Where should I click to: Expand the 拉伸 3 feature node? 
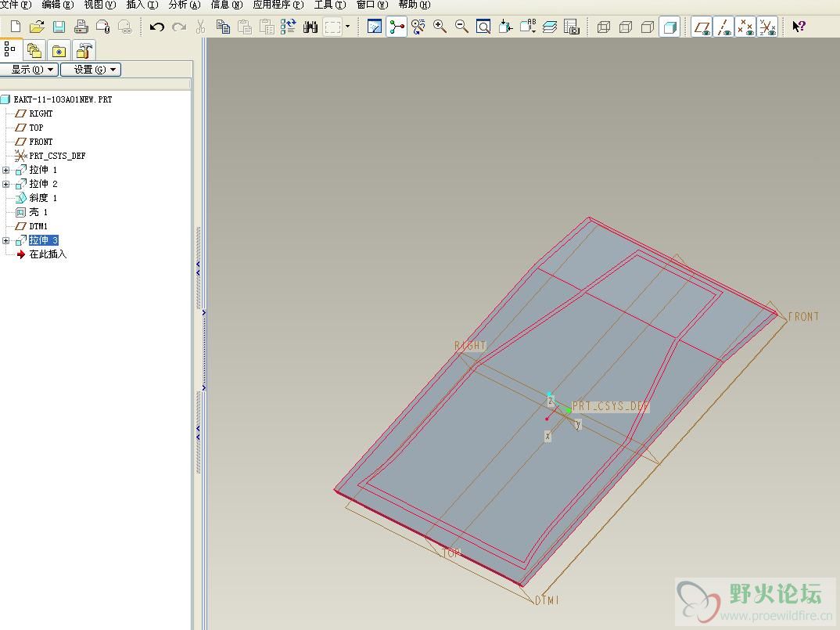6,241
